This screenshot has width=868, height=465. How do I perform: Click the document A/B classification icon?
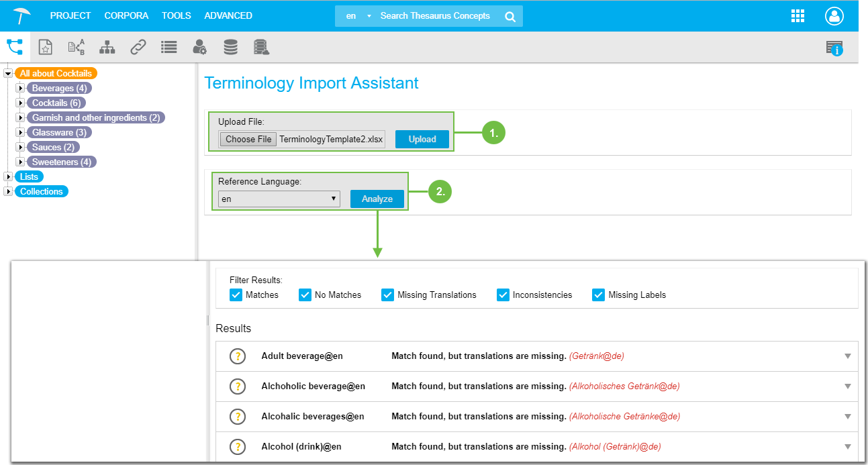click(77, 47)
